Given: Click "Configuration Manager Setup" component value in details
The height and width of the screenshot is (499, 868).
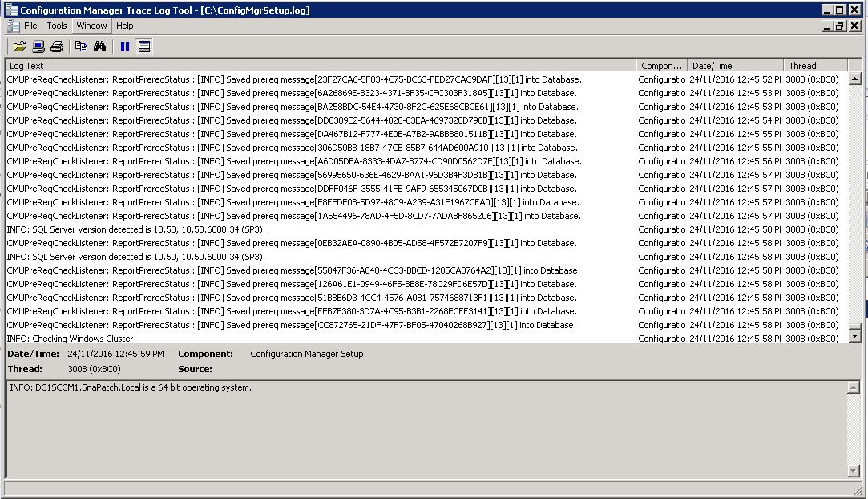Looking at the screenshot, I should tap(307, 354).
